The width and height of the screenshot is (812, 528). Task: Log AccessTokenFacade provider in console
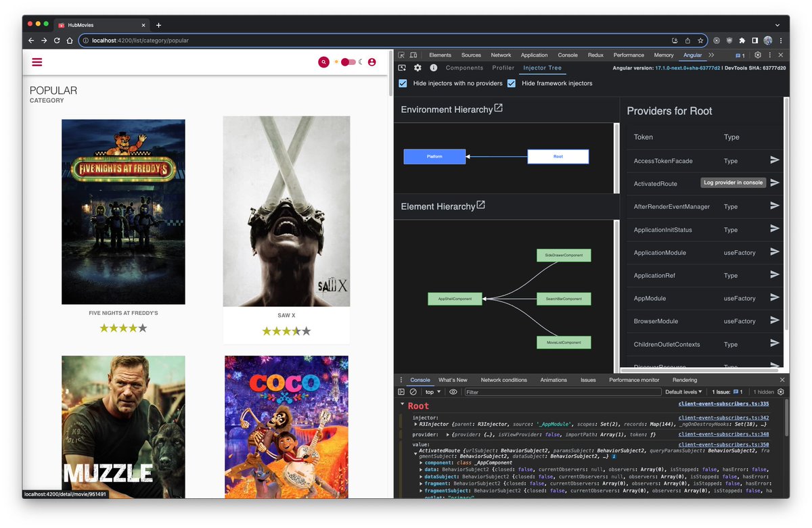point(775,160)
